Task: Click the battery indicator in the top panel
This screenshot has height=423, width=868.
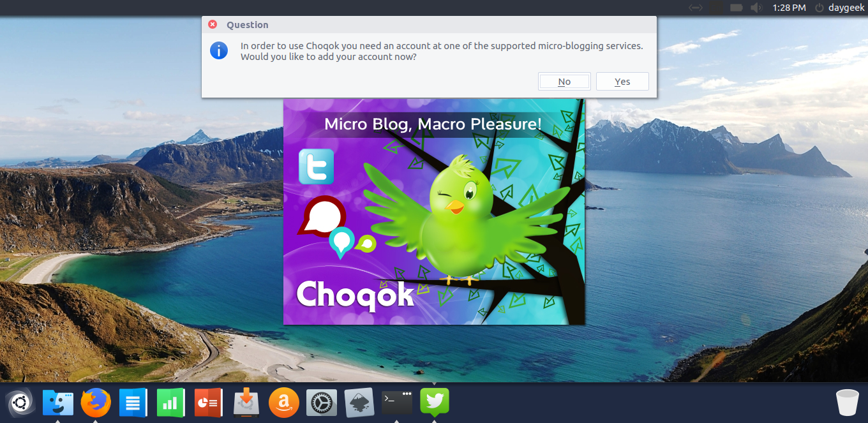Action: (x=736, y=8)
